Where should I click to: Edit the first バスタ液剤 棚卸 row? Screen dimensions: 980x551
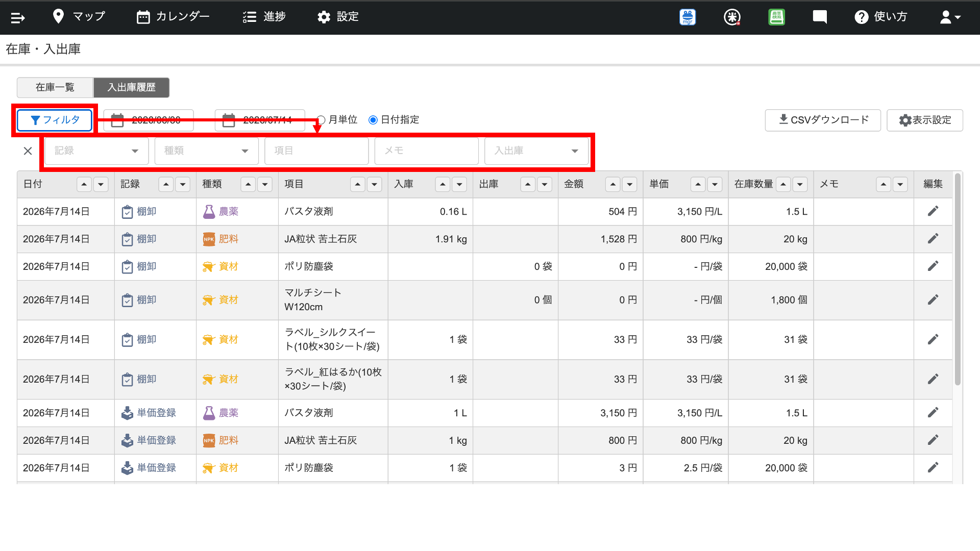[x=933, y=211]
